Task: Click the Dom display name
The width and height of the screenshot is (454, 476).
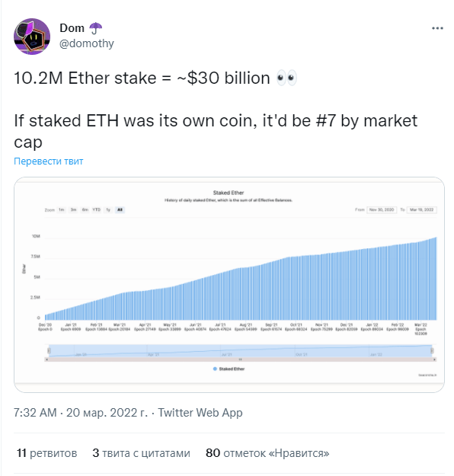Action: (x=72, y=28)
